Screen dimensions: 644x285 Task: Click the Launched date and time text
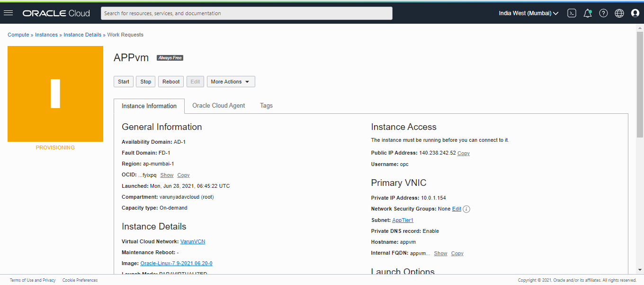[190, 186]
